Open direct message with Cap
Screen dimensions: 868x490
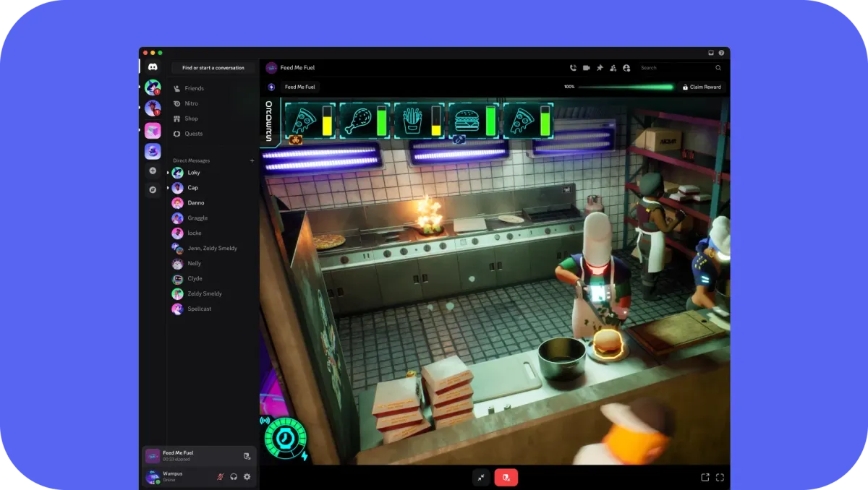213,188
